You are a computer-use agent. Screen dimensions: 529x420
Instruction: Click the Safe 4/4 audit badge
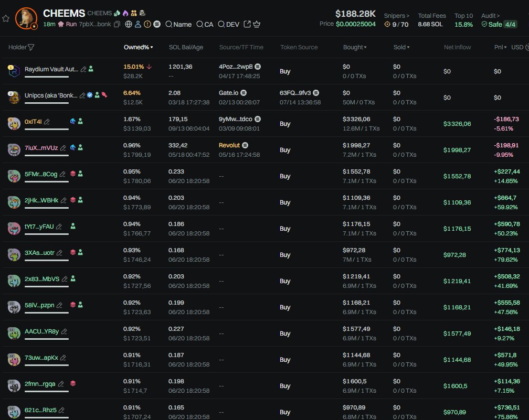tap(499, 24)
